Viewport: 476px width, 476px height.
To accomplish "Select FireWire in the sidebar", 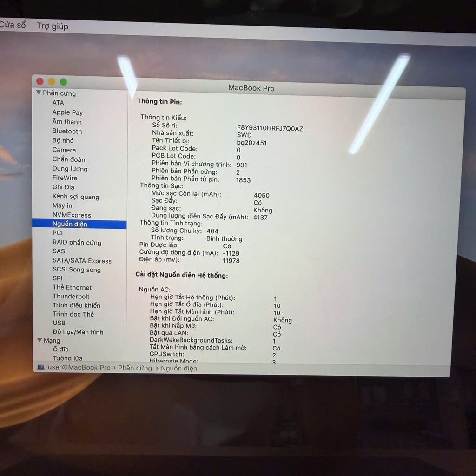I will 65,178.
